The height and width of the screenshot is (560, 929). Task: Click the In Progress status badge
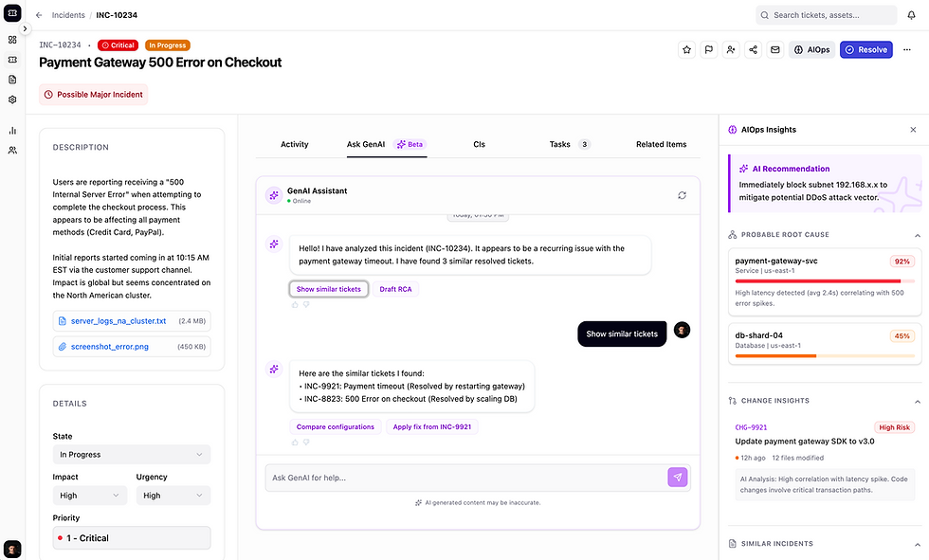pos(167,45)
